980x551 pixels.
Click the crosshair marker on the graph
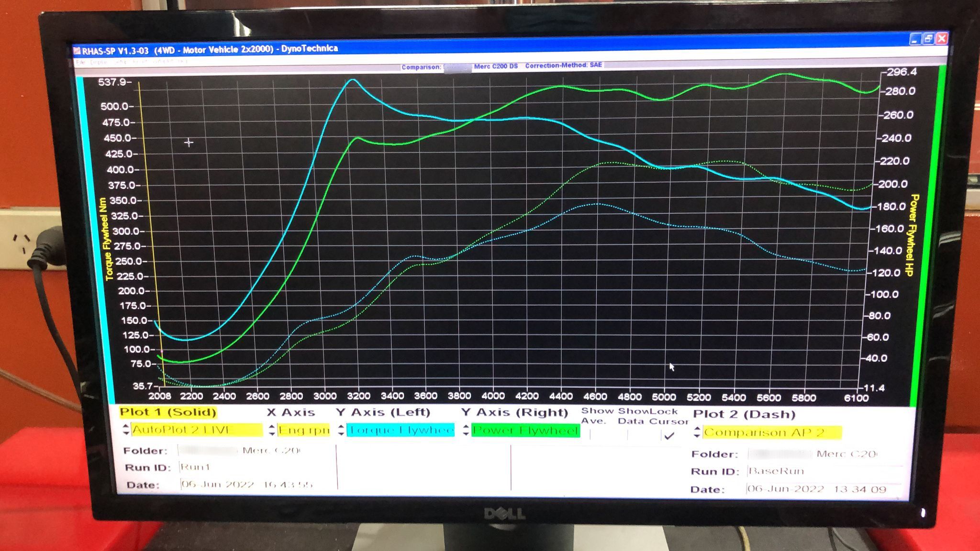pyautogui.click(x=189, y=143)
